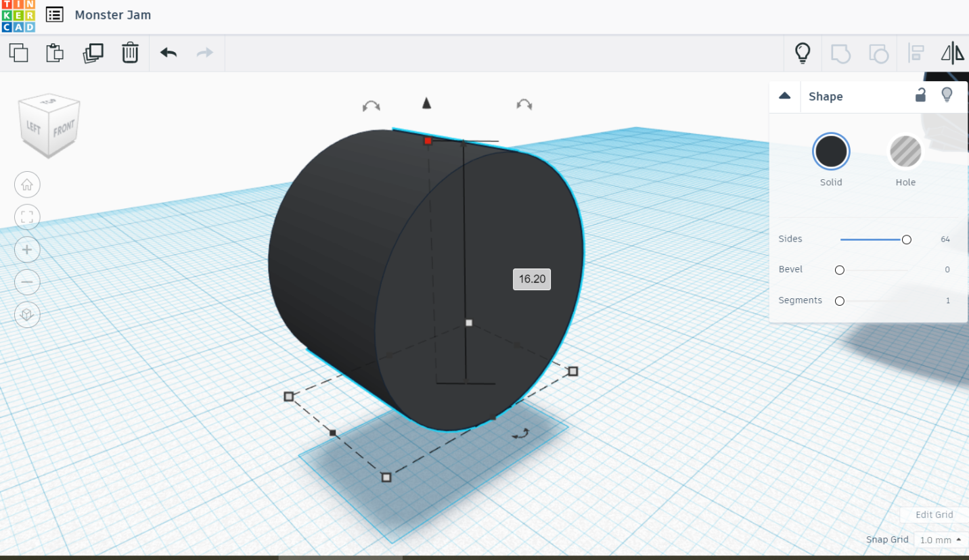Screen dimensions: 969x560
Task: Click the left rotation arrow above shape
Action: 371,106
